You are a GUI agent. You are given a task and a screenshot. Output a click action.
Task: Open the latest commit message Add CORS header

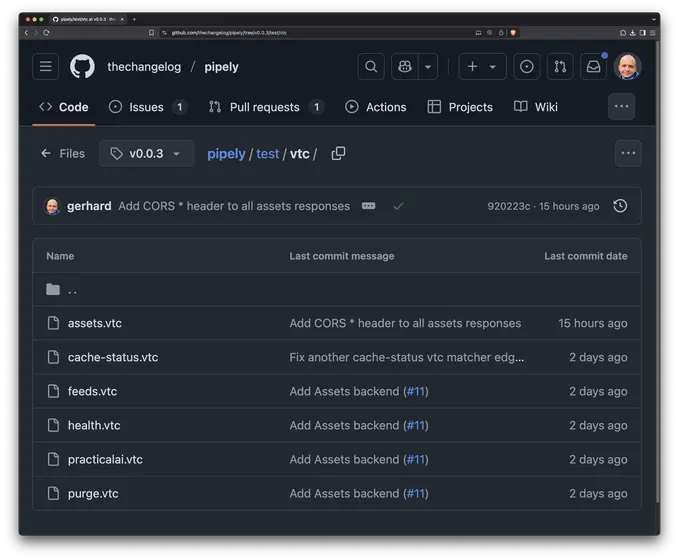click(234, 206)
